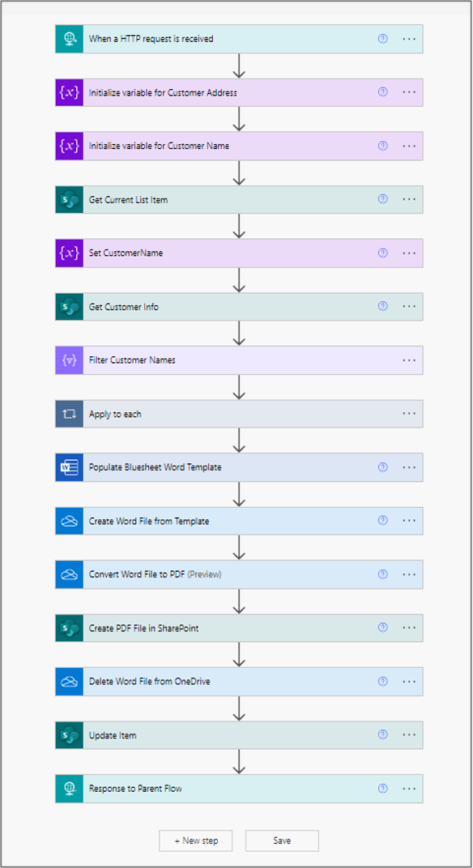Click the HTTP request trigger icon
The width and height of the screenshot is (473, 868).
69,38
